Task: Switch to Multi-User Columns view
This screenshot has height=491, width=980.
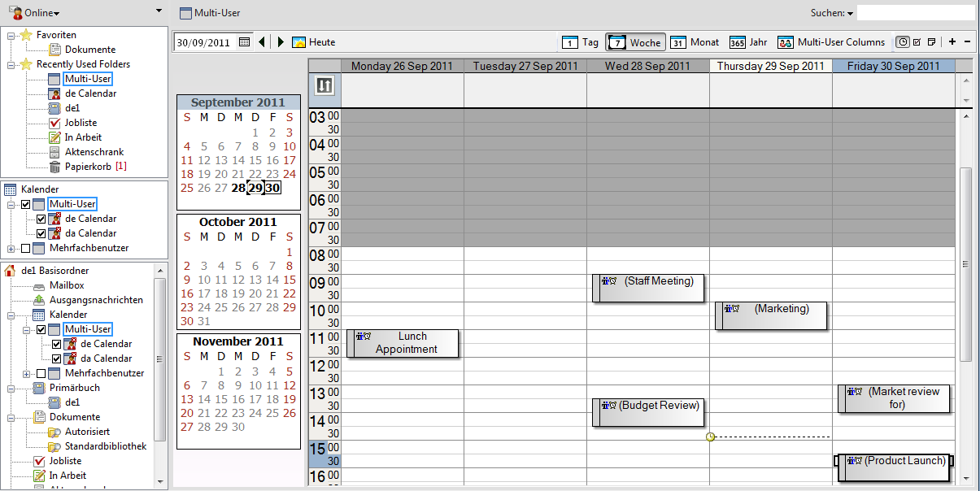Action: [x=832, y=42]
